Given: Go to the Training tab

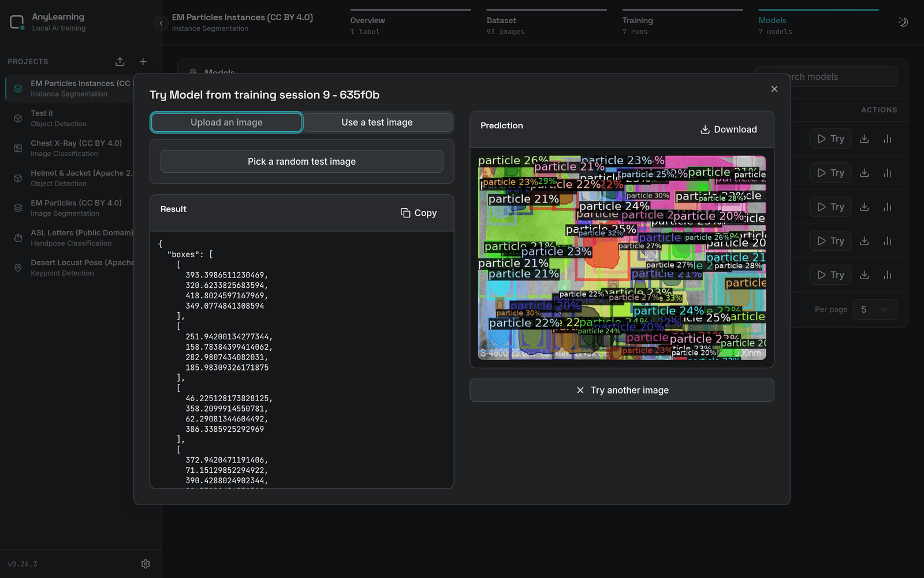Looking at the screenshot, I should 682,23.
